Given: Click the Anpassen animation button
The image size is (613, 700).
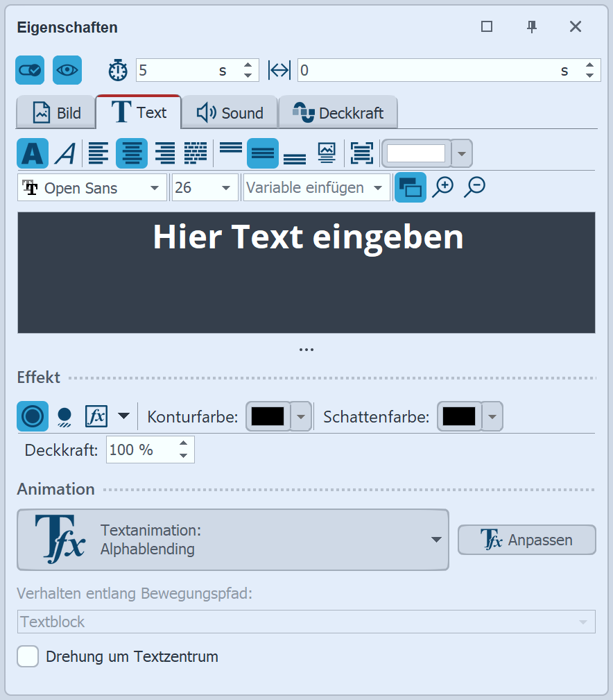Looking at the screenshot, I should click(526, 540).
